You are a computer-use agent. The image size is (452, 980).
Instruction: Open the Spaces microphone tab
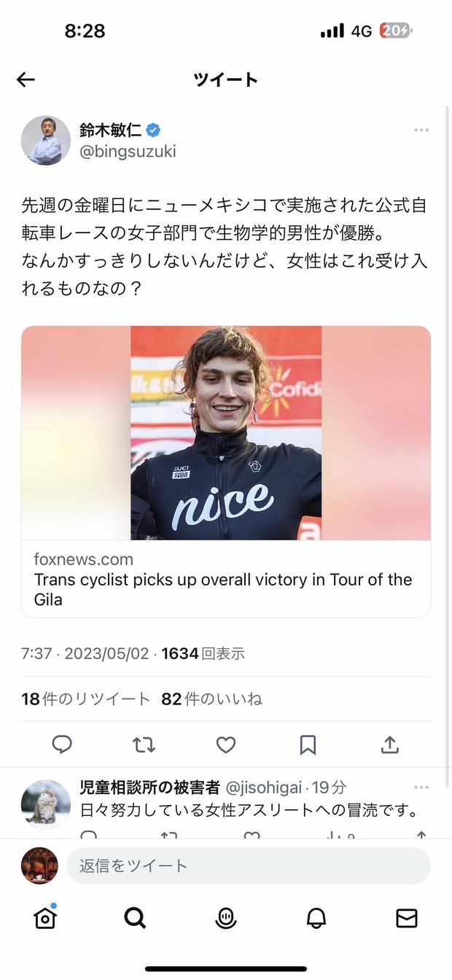(226, 918)
